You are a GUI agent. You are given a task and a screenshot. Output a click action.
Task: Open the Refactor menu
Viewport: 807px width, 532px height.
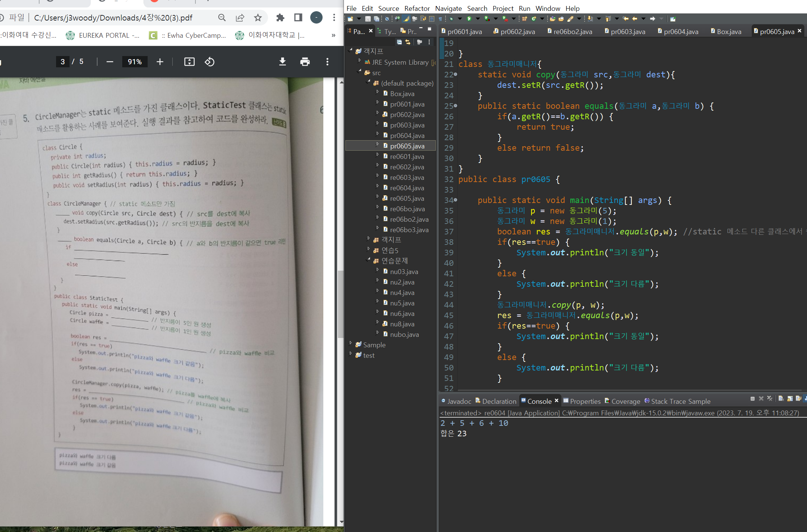point(417,8)
